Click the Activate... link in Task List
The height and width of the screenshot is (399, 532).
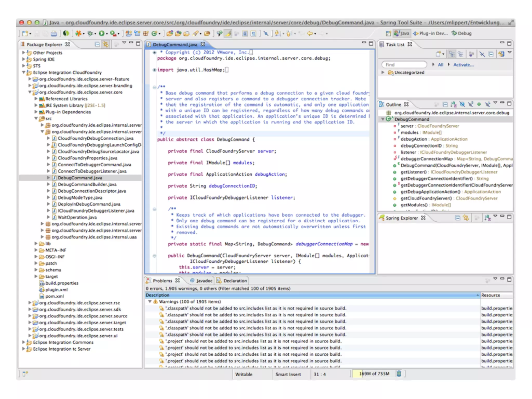[463, 65]
